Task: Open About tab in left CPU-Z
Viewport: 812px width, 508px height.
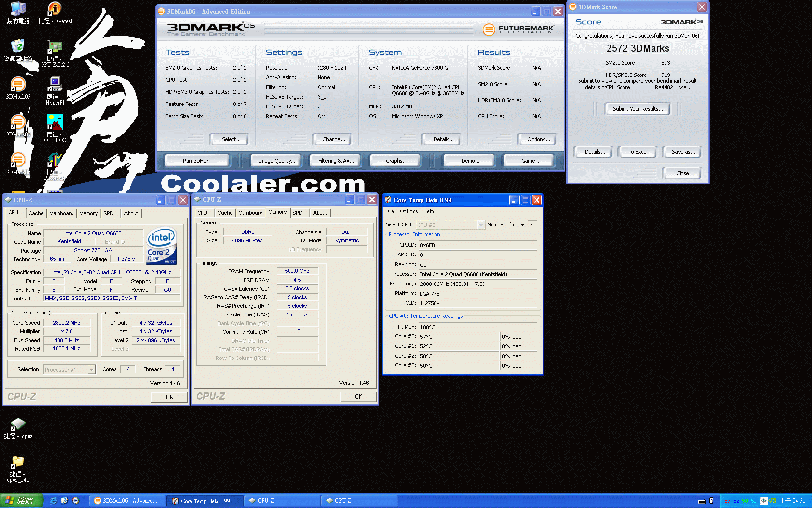Action: click(x=131, y=213)
